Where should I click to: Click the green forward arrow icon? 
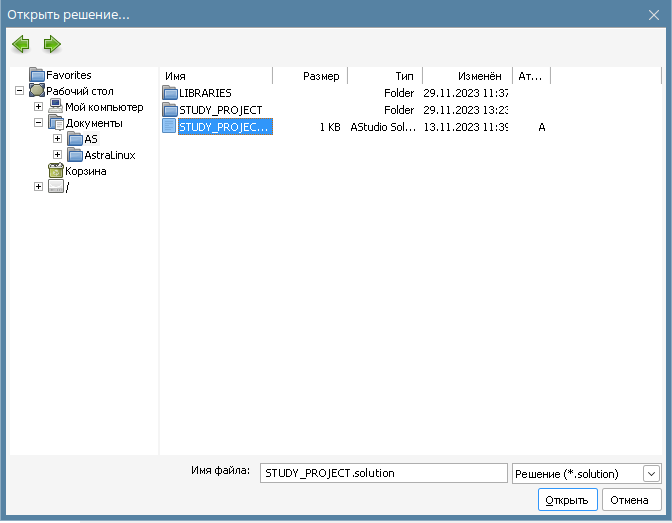[52, 44]
